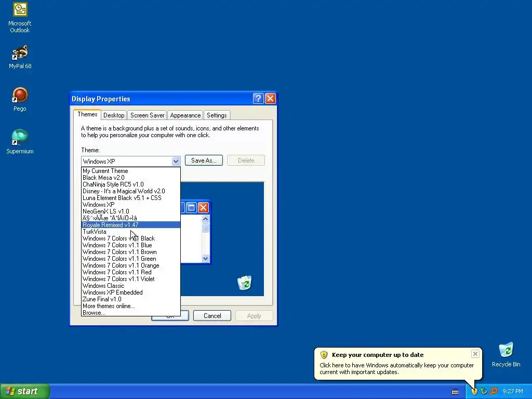Dismiss the update balloon notification
Viewport: 532px width, 399px height.
click(475, 354)
